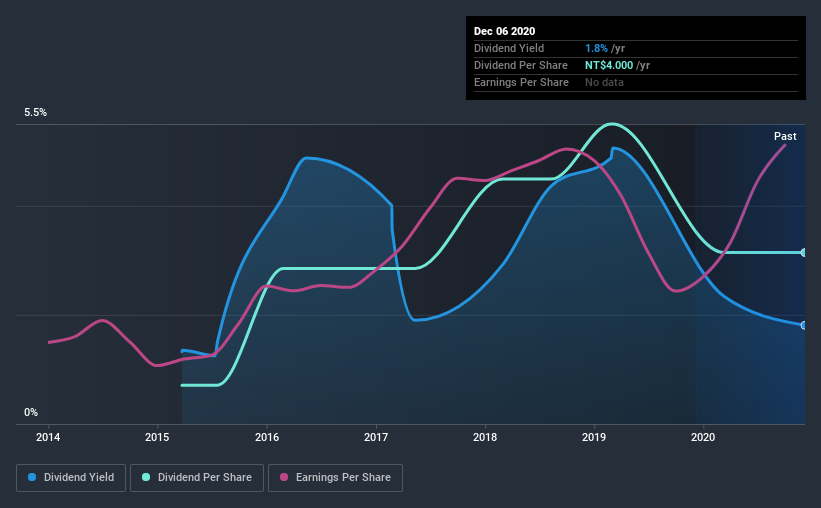
Task: Toggle the Dividend Per Share legend button
Action: 197,478
